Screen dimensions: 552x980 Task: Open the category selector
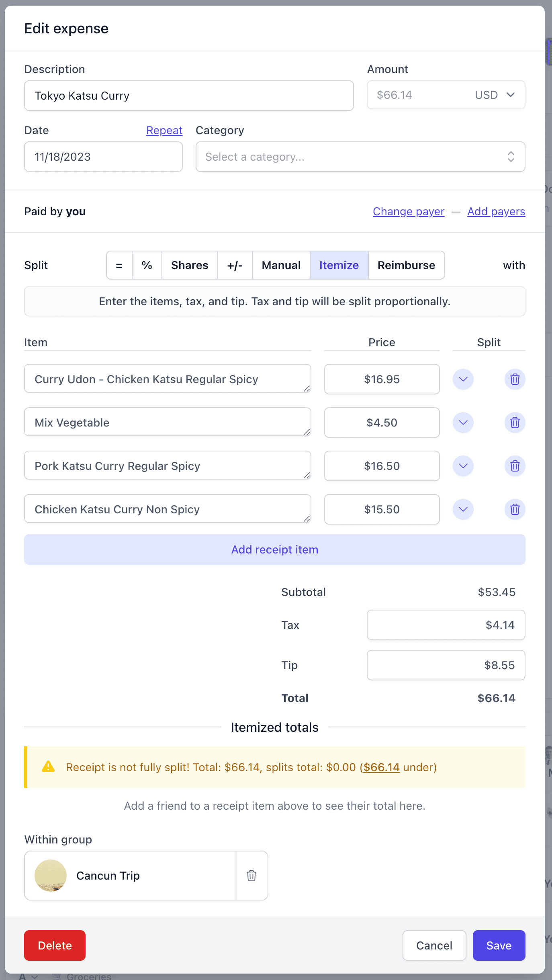pos(360,157)
